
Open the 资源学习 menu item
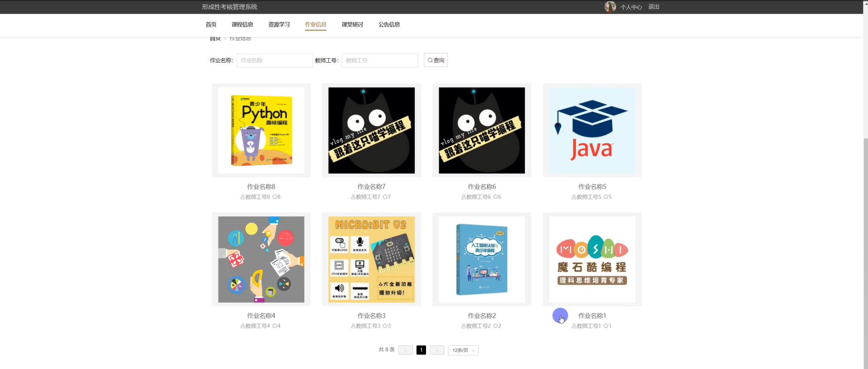(279, 25)
